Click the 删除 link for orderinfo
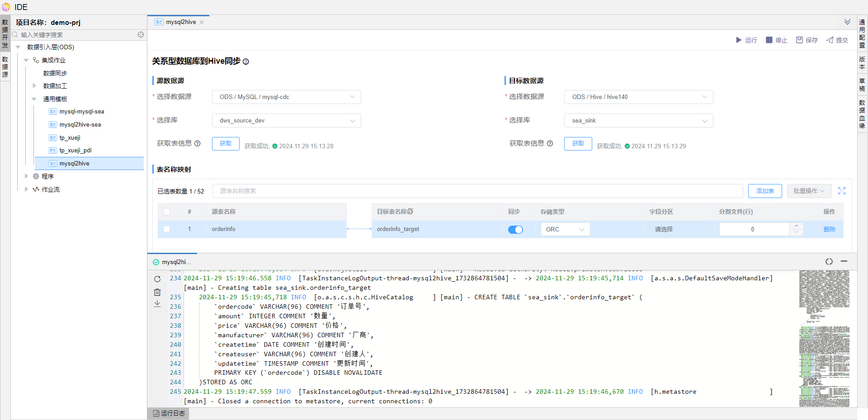Viewport: 868px width, 420px height. 829,230
